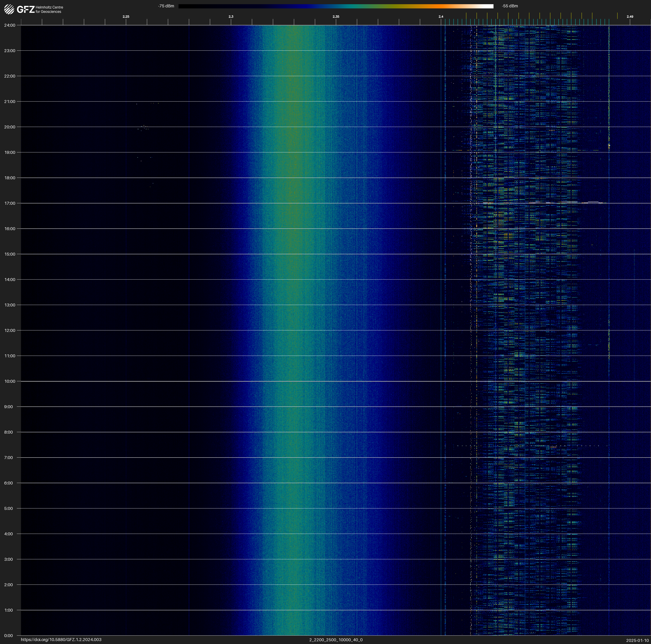
Task: Click the 12:00 time axis label
Action: 10,330
